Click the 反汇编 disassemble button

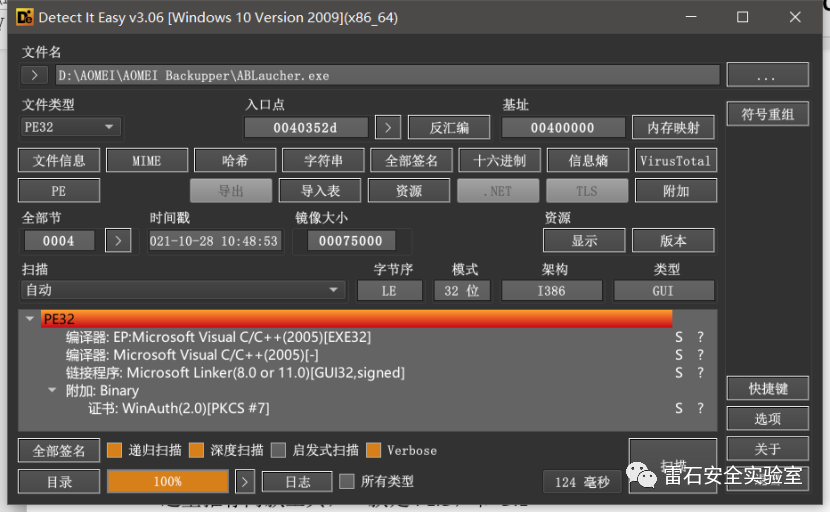pyautogui.click(x=449, y=128)
